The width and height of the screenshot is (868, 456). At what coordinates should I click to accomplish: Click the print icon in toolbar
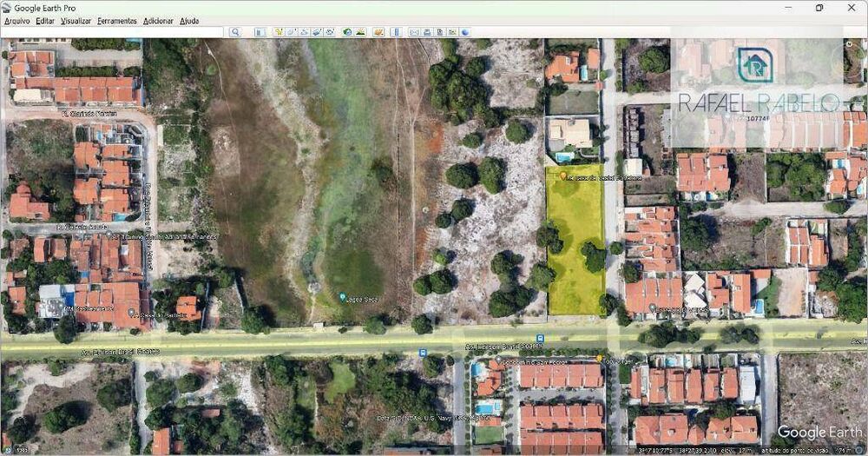coord(427,32)
